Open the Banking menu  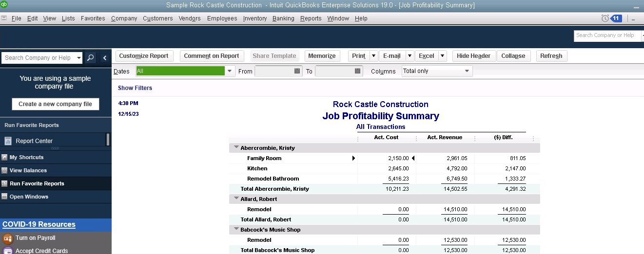click(283, 18)
